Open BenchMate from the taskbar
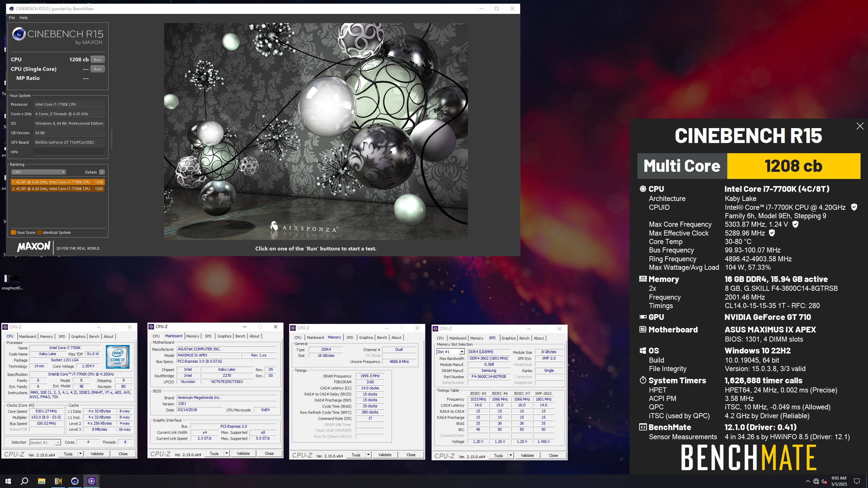 click(x=58, y=481)
